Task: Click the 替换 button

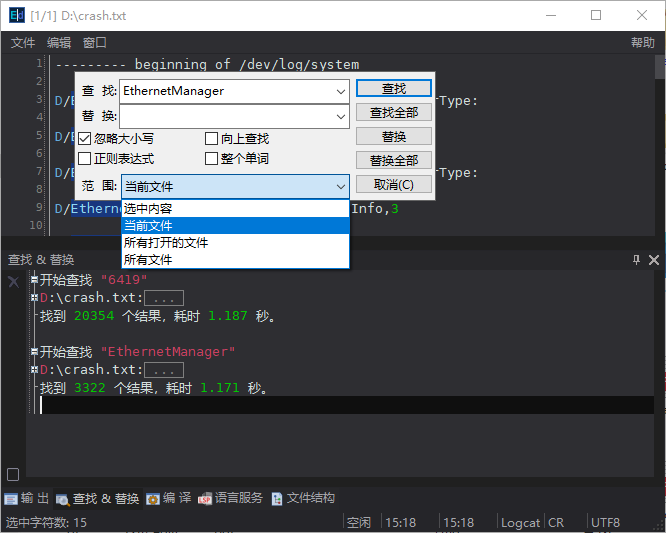Action: tap(394, 136)
